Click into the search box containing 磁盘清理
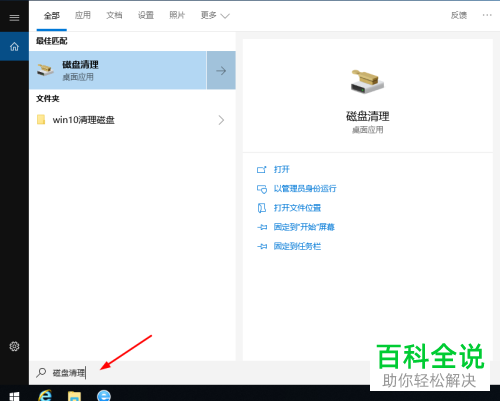Screen dimensions: 500x401 (x=199, y=373)
